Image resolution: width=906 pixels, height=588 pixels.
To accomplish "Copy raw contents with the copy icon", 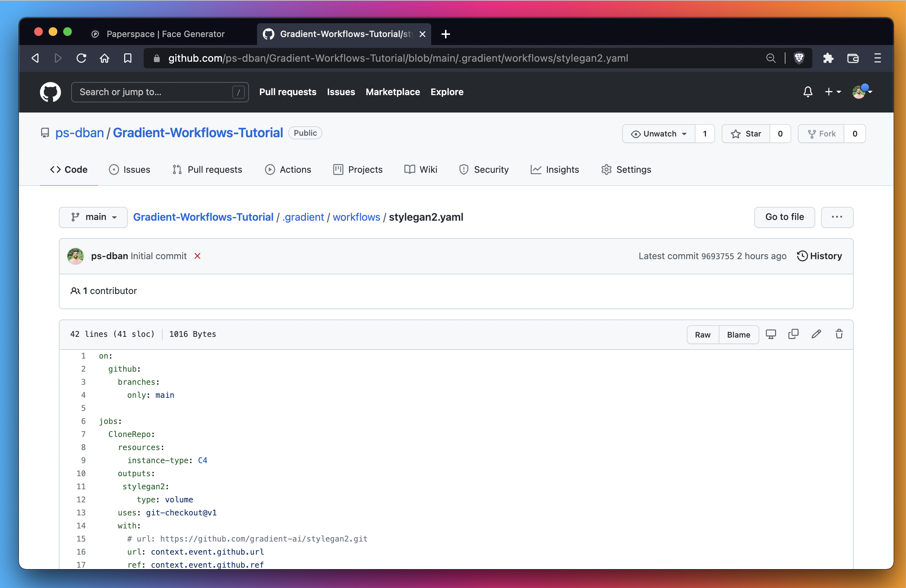I will pyautogui.click(x=793, y=335).
